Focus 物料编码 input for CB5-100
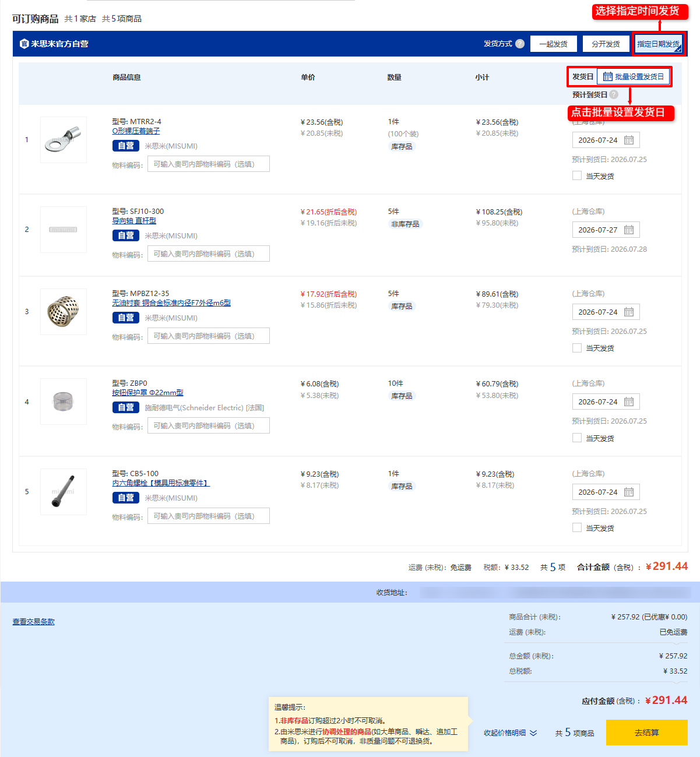The height and width of the screenshot is (757, 700). 209,516
